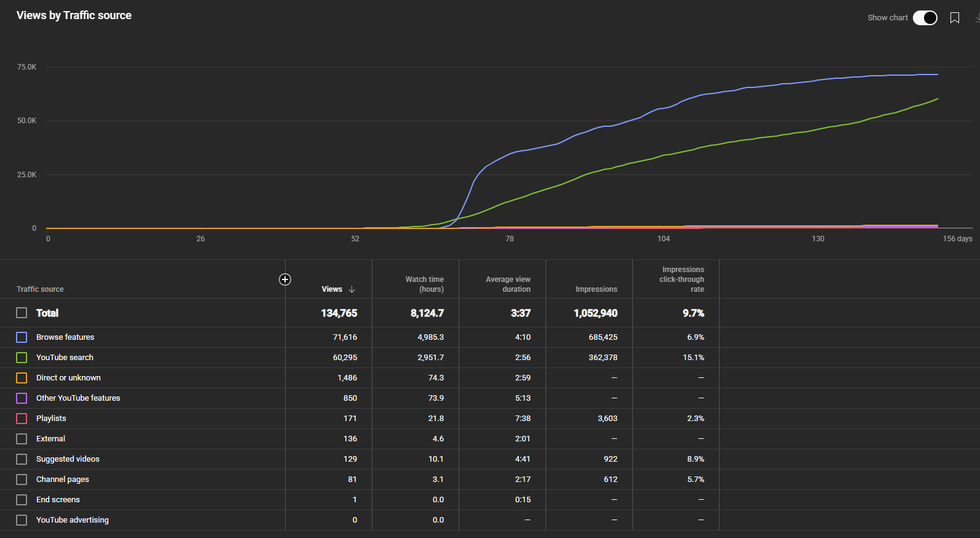
Task: Sort by Impressions column header
Action: point(596,289)
